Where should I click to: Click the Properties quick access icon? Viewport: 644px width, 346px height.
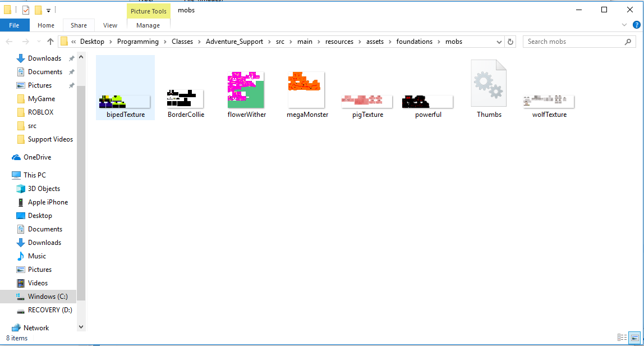25,10
